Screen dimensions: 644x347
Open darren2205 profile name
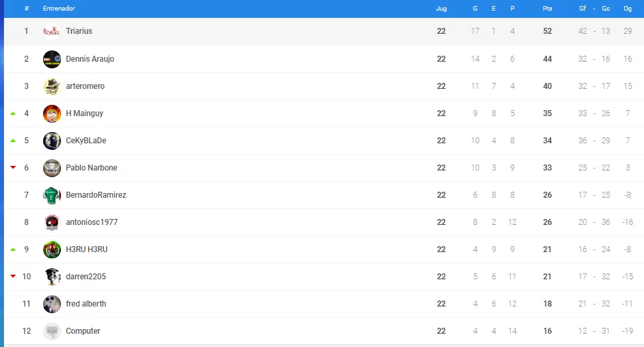coord(86,277)
